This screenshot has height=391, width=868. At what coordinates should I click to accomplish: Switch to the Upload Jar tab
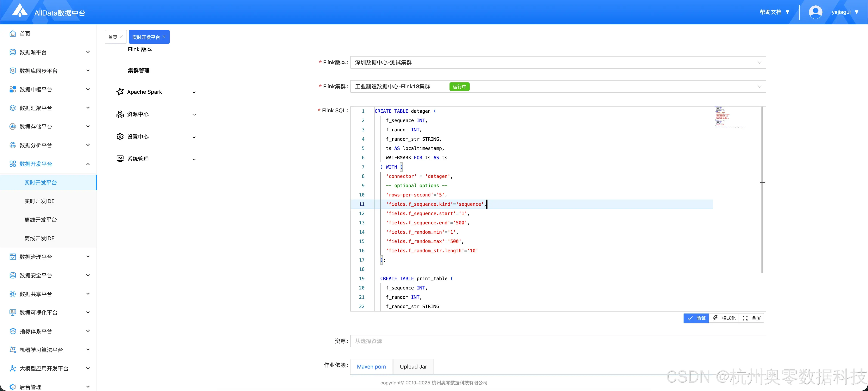tap(413, 367)
